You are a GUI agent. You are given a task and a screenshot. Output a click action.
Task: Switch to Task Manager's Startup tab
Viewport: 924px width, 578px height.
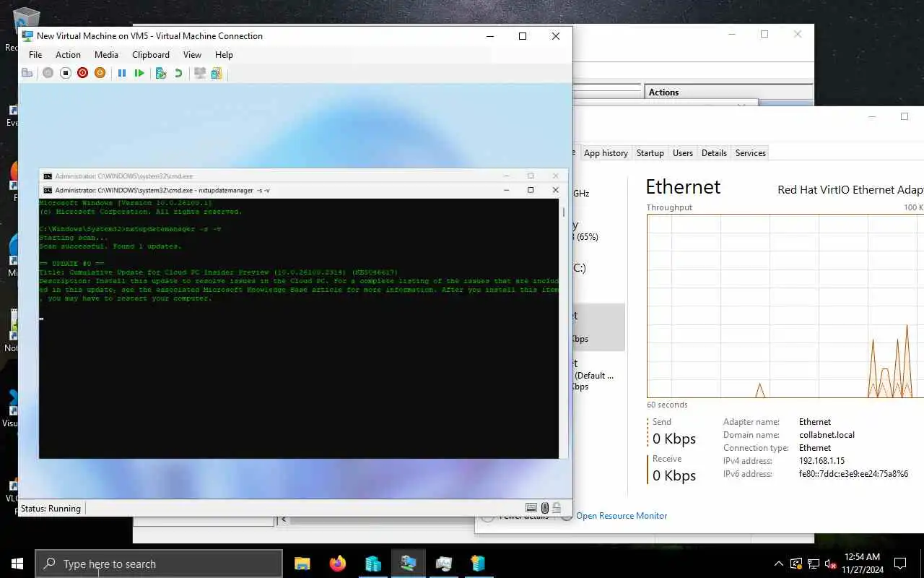pyautogui.click(x=650, y=153)
